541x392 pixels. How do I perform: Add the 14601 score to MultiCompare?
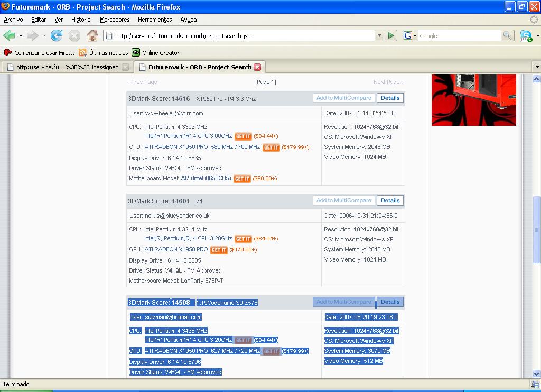coord(344,201)
